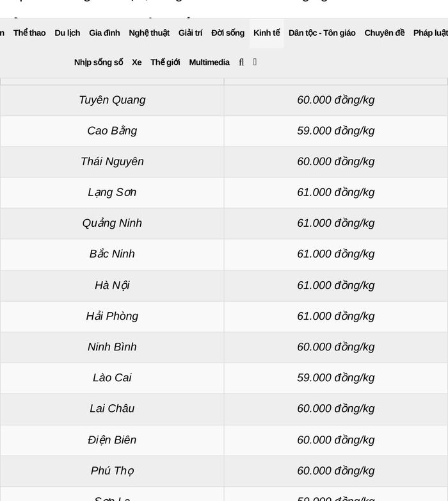The height and width of the screenshot is (501, 448).
Task: Click the Quảng Ninh table cell
Action: (112, 223)
